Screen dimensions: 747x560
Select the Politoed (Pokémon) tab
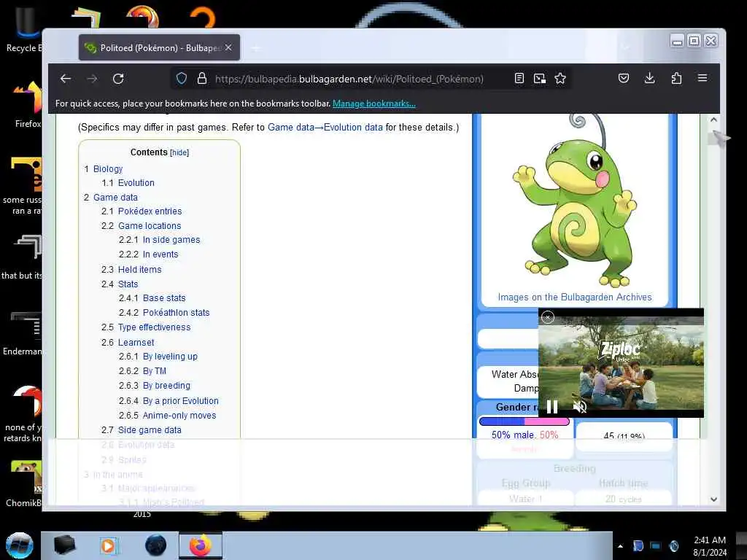tap(159, 47)
